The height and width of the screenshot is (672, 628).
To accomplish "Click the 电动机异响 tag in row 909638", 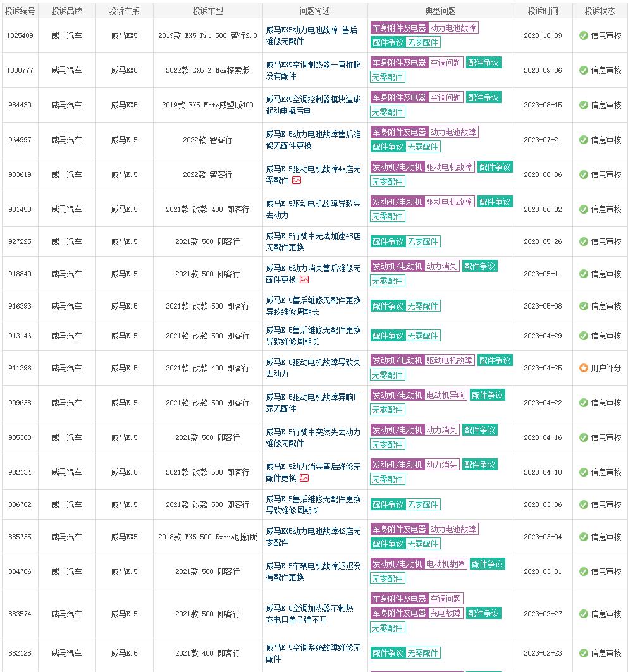I will (x=445, y=395).
